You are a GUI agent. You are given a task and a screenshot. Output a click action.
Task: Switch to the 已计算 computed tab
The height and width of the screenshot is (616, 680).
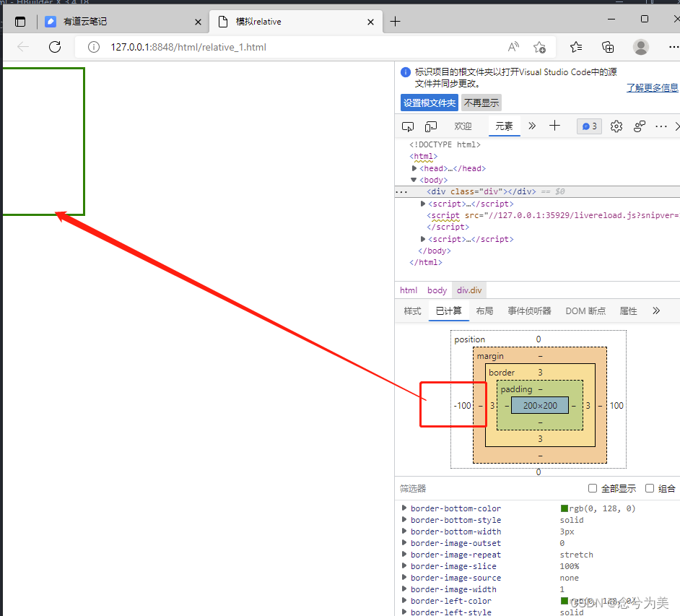(448, 311)
